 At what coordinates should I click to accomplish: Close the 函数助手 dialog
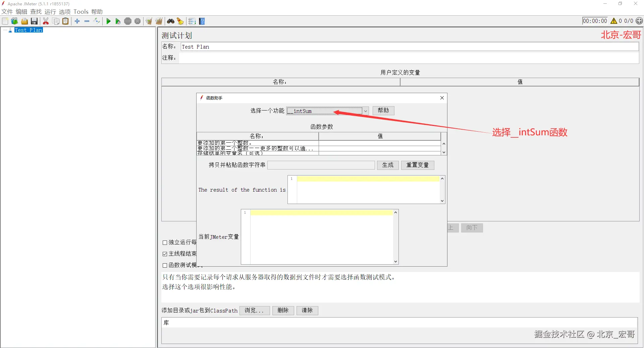pyautogui.click(x=442, y=98)
